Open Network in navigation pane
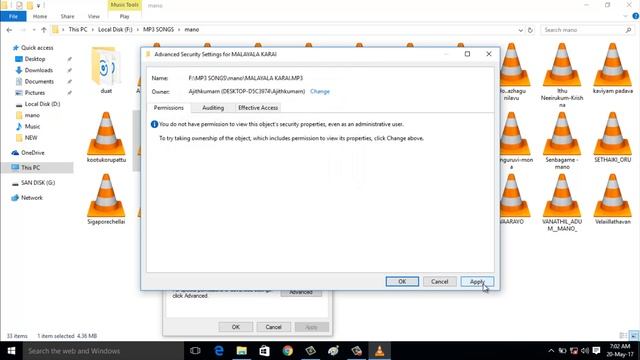640x360 pixels. tap(31, 198)
